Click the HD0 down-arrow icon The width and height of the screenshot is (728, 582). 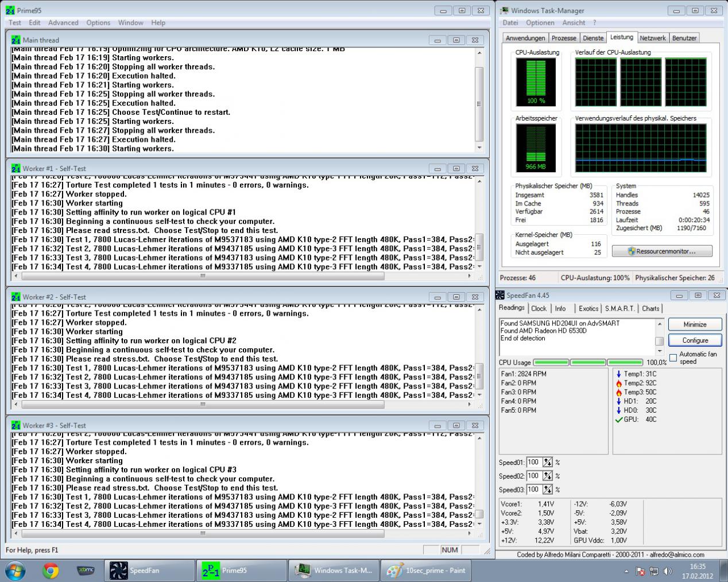[618, 410]
